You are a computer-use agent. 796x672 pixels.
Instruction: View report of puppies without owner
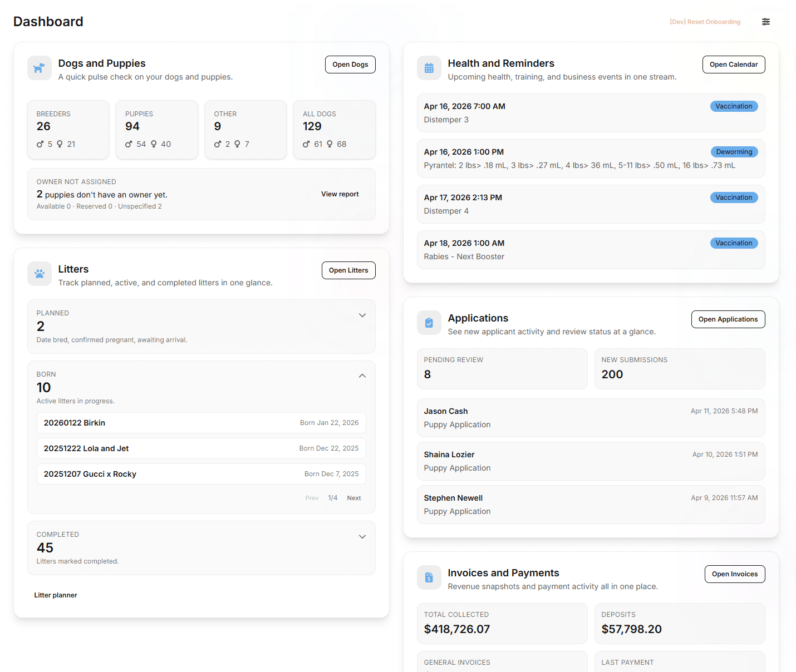(x=340, y=194)
